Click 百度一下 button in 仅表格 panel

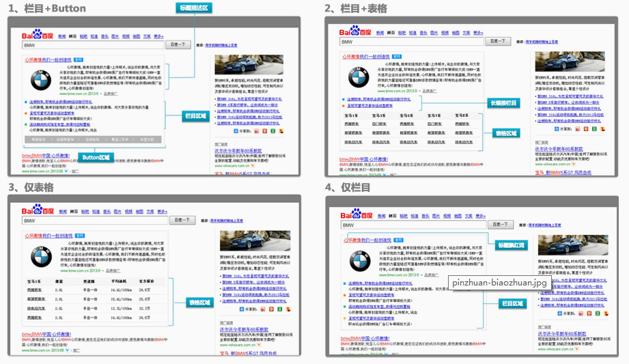[182, 220]
